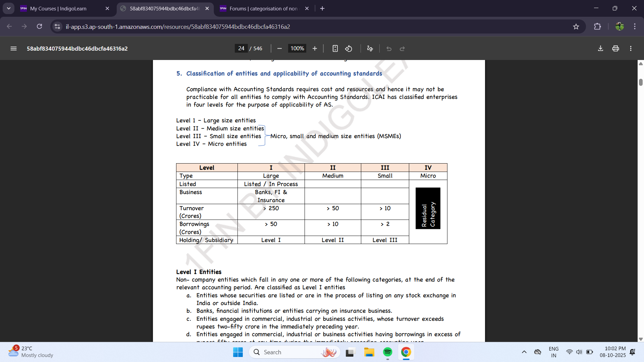Switch to My Courses IndigoLearn tab
The image size is (644, 362).
point(58,8)
